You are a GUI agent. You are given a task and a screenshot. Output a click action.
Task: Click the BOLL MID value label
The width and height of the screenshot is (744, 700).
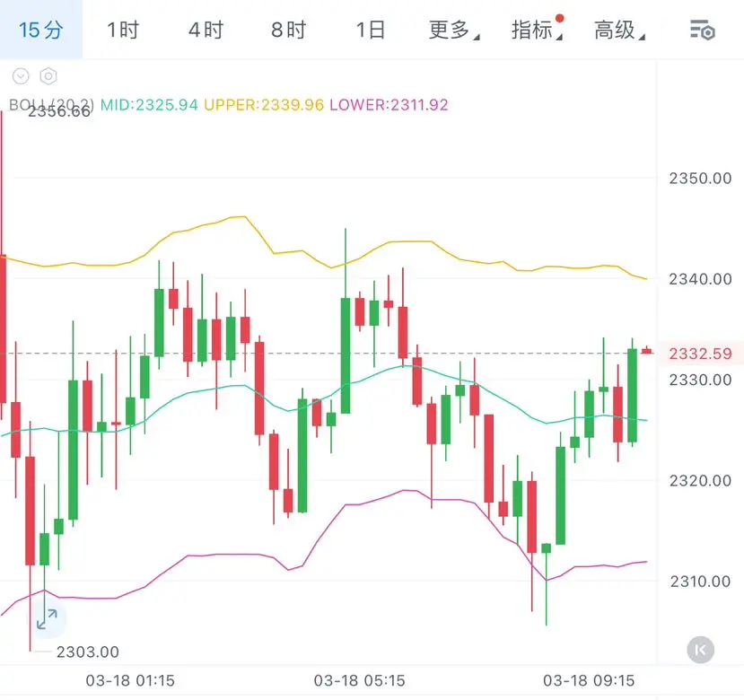pos(149,104)
